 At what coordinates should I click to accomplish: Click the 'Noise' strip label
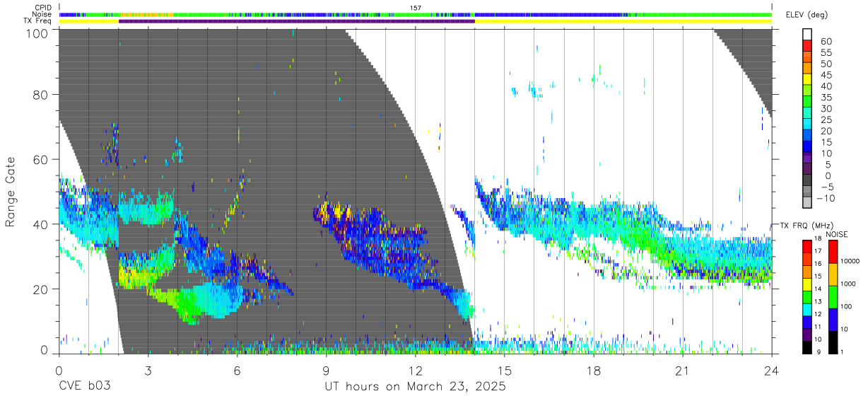(x=42, y=14)
